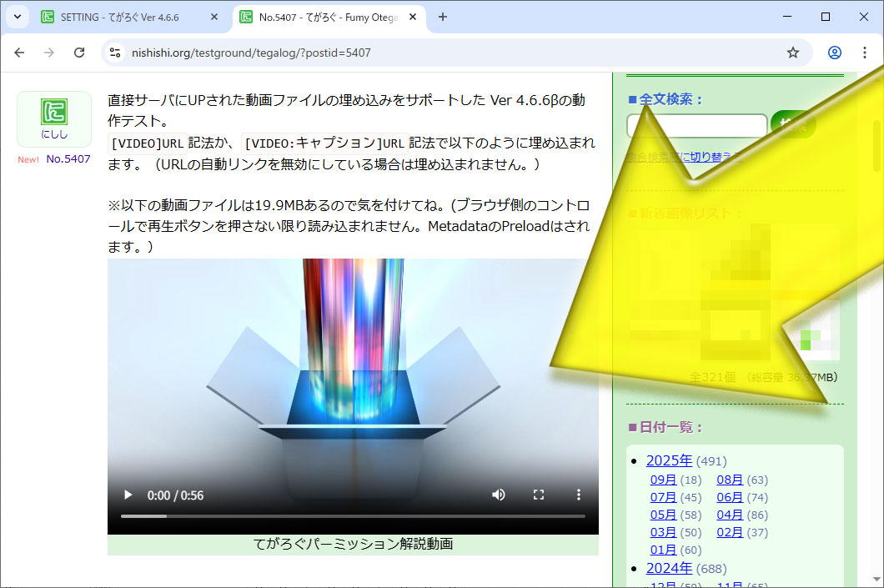Open the 05月 archive of 2025
884x588 pixels.
[663, 515]
